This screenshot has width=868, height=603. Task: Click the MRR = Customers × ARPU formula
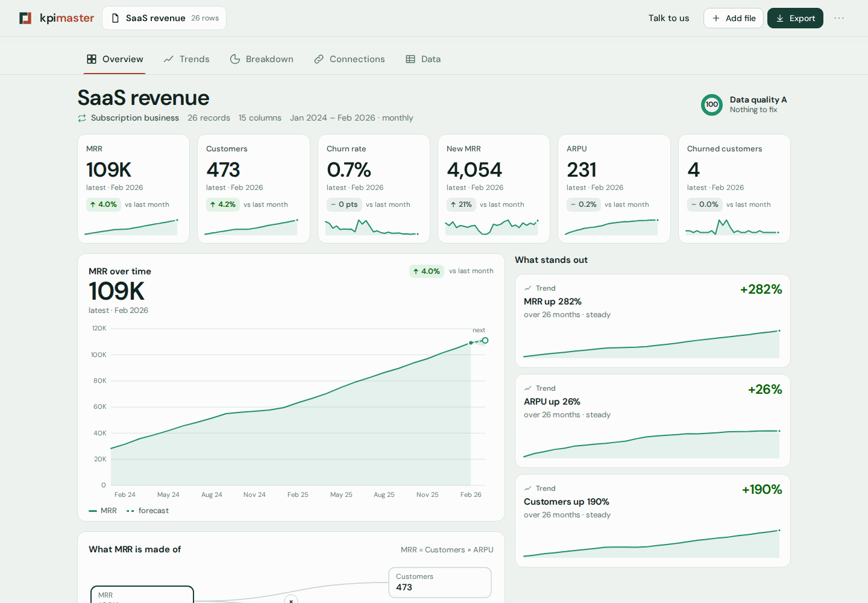pos(447,550)
